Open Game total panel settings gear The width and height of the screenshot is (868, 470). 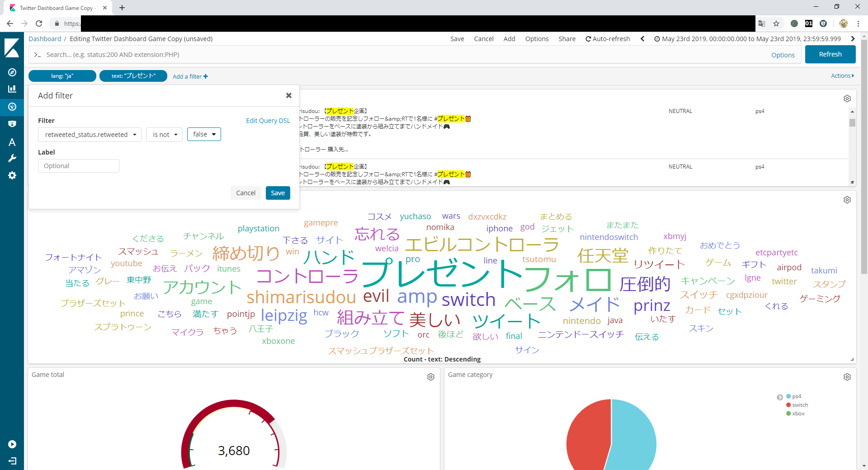[x=430, y=377]
